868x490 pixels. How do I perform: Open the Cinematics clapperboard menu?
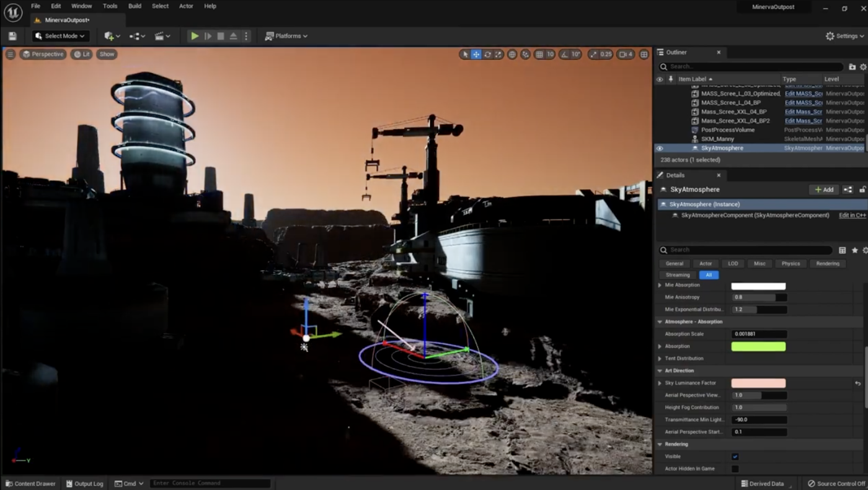pos(162,36)
